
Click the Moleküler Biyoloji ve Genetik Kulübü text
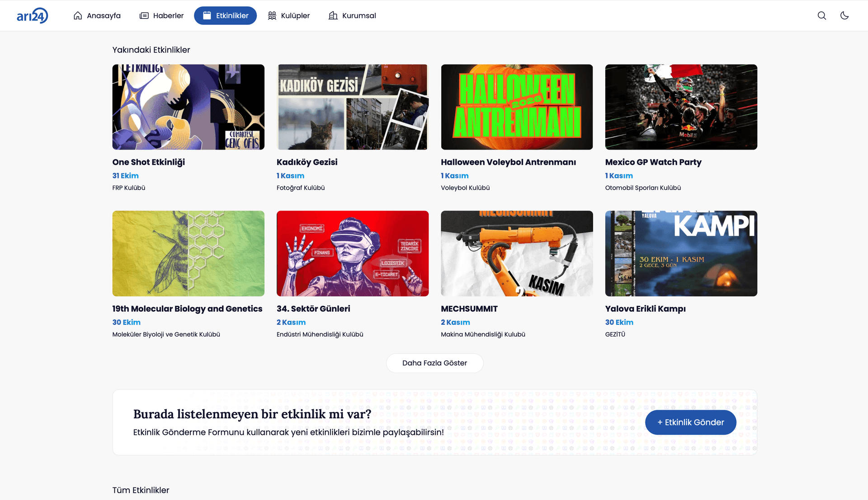166,335
